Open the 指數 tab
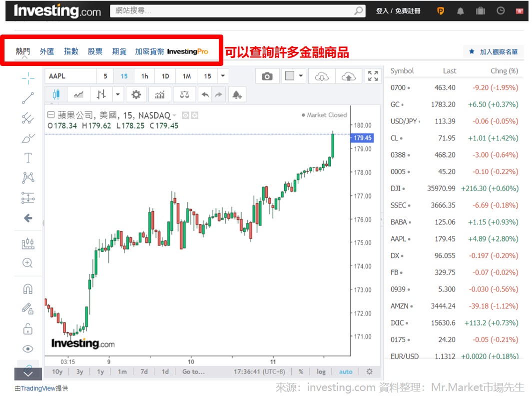 tap(71, 51)
